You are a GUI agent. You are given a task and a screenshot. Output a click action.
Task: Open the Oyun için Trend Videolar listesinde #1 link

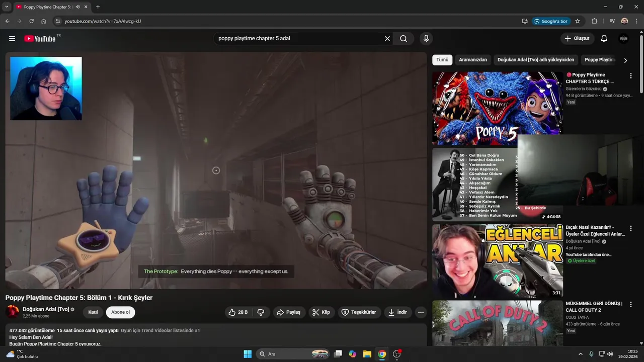(x=160, y=331)
